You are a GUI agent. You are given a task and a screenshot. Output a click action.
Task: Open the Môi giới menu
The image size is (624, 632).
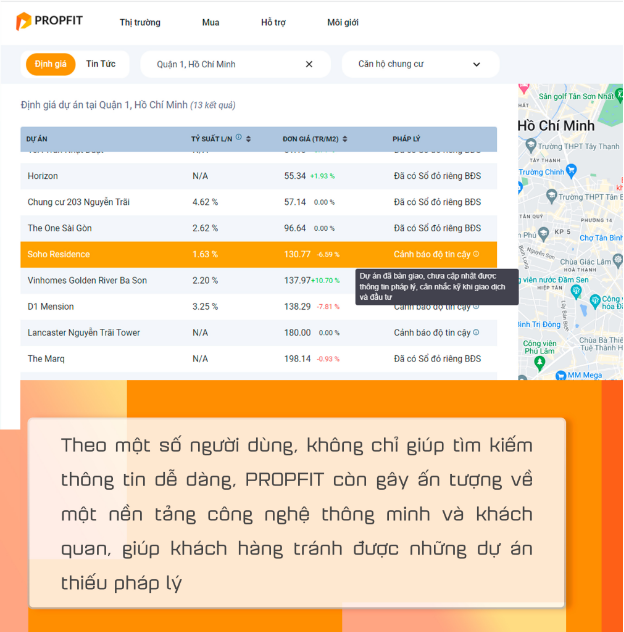coord(343,23)
